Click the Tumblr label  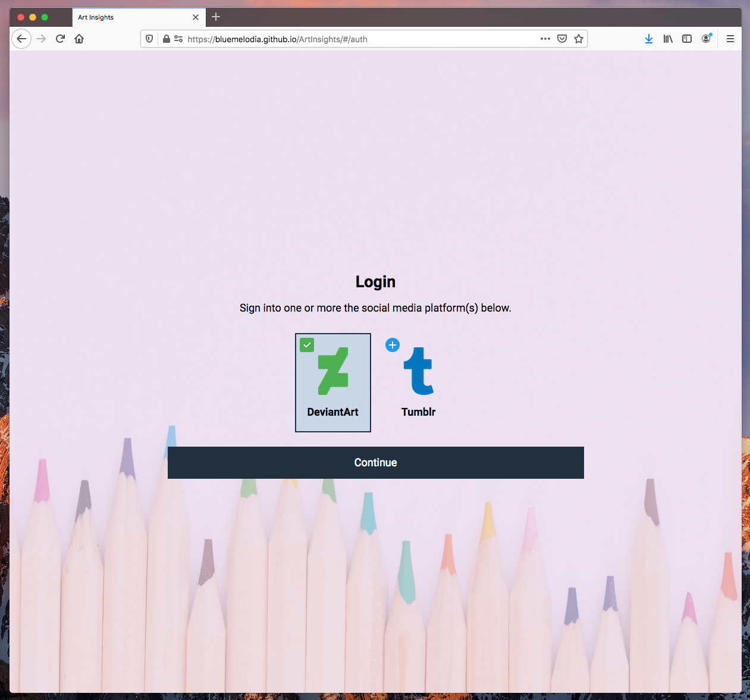[x=419, y=412]
